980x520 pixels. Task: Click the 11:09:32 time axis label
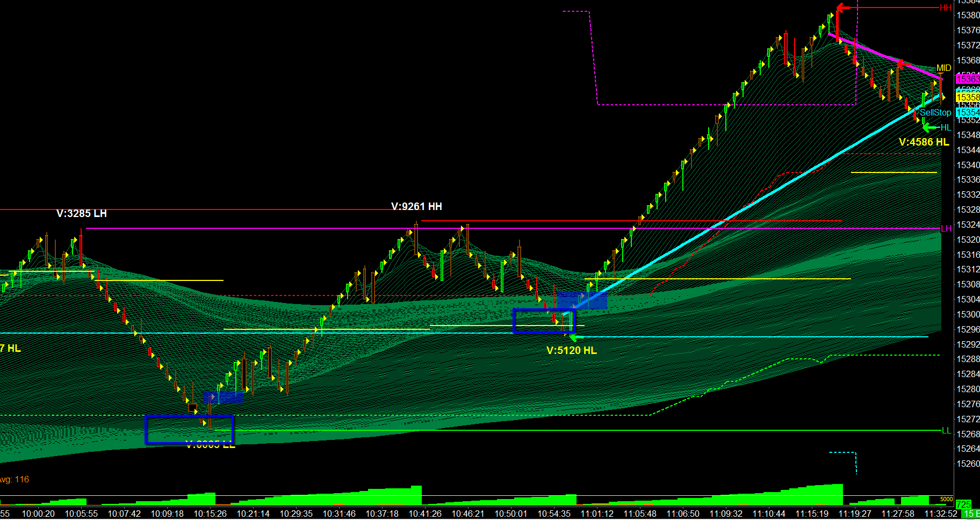(726, 514)
